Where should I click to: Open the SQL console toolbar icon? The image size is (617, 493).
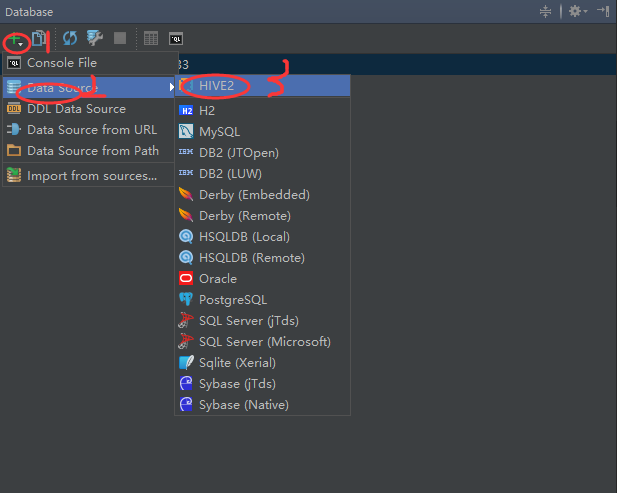(x=176, y=39)
